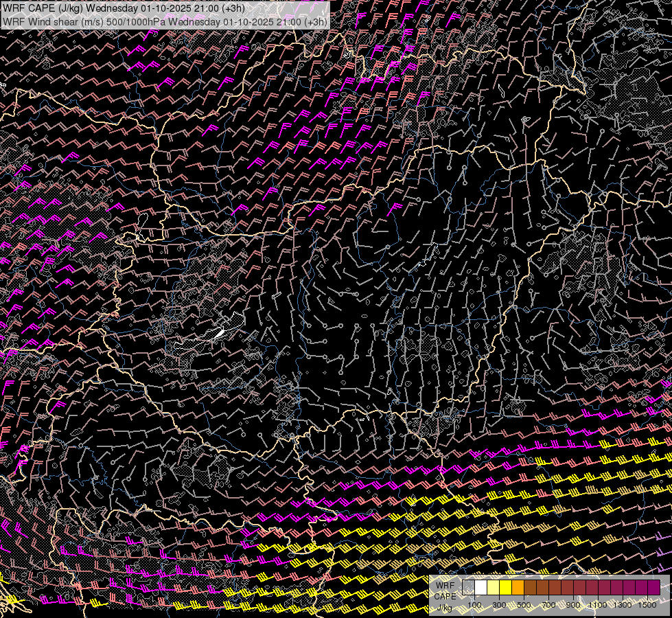The image size is (672, 618).
Task: Select the gray dotted legend swatch
Action: point(468,588)
